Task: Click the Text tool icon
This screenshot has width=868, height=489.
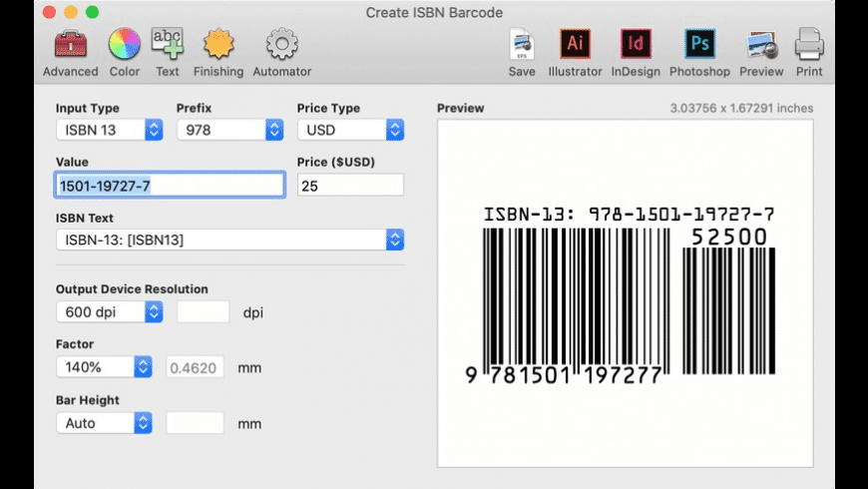Action: (x=168, y=45)
